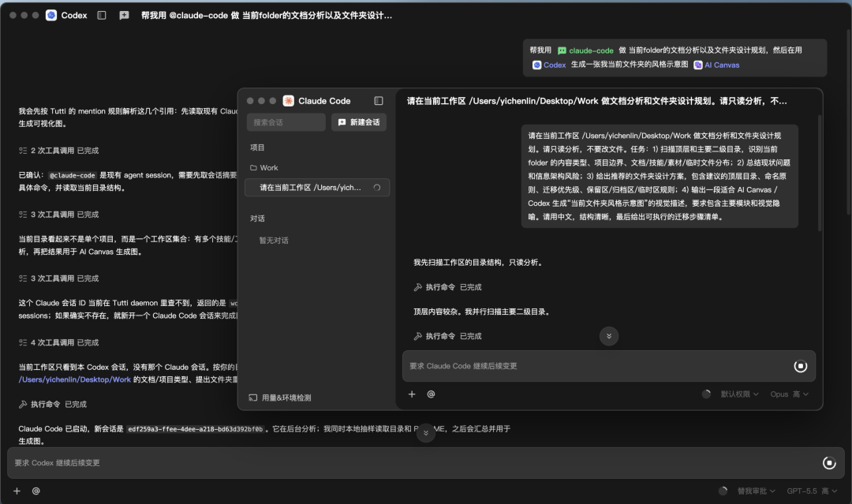Image resolution: width=852 pixels, height=504 pixels.
Task: Open GPT-5.5 高 model dropdown
Action: click(812, 491)
